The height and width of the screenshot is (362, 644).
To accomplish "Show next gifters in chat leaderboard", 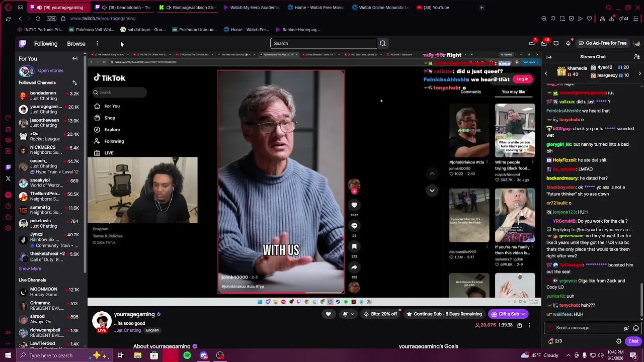I will coord(639,74).
